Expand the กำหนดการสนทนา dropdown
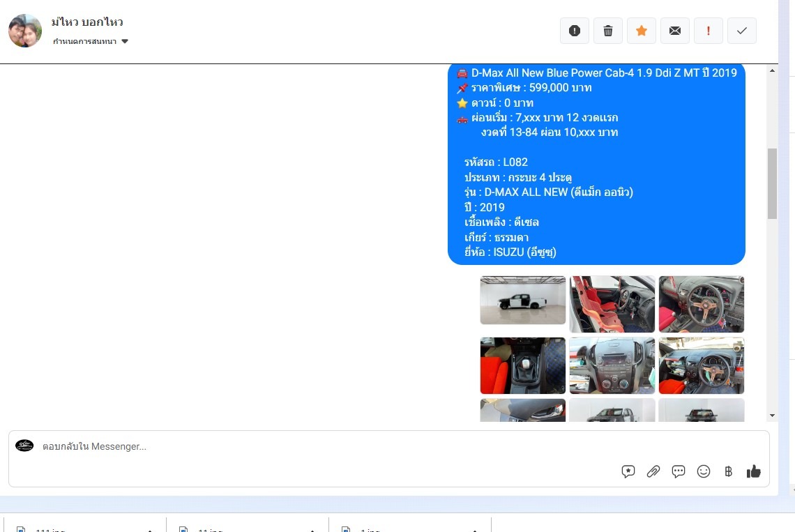This screenshot has height=532, width=795. (91, 42)
